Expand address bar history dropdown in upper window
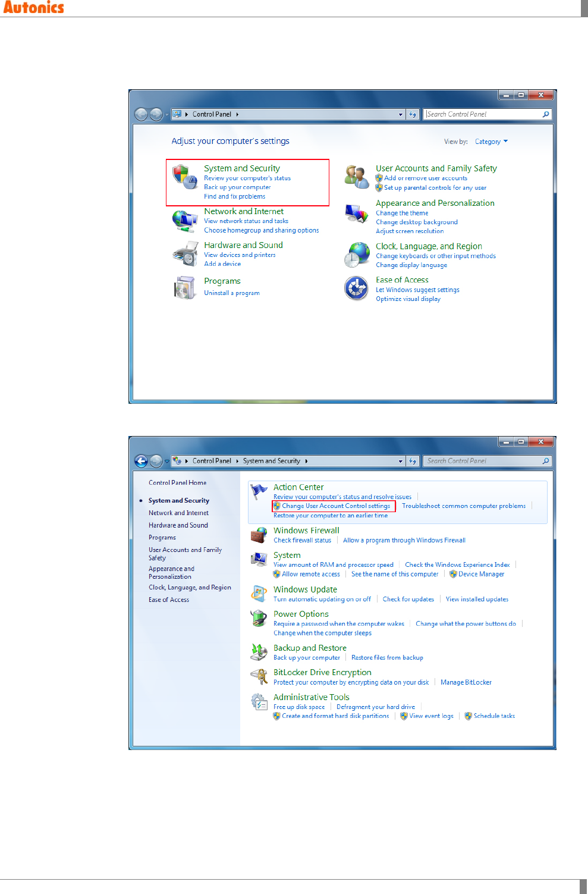The height and width of the screenshot is (894, 588). click(x=401, y=114)
